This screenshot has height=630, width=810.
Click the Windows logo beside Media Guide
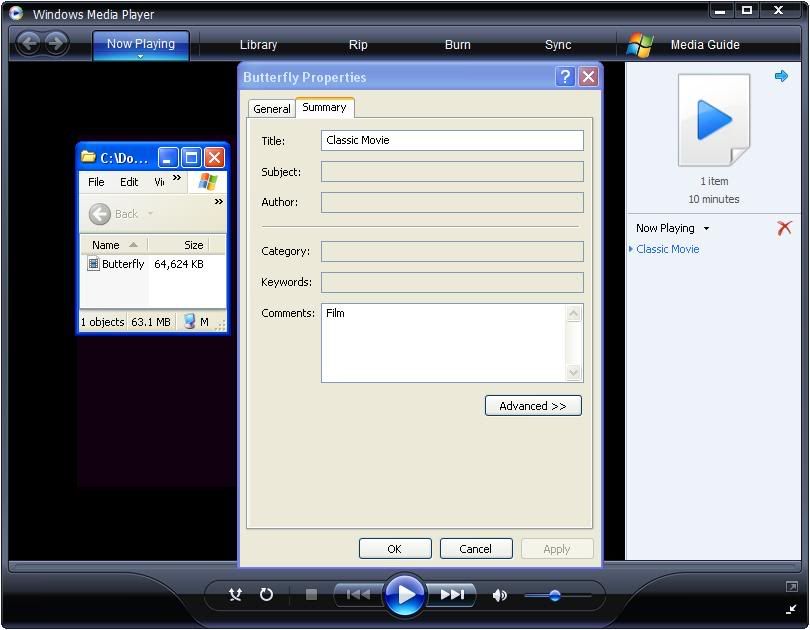tap(640, 45)
